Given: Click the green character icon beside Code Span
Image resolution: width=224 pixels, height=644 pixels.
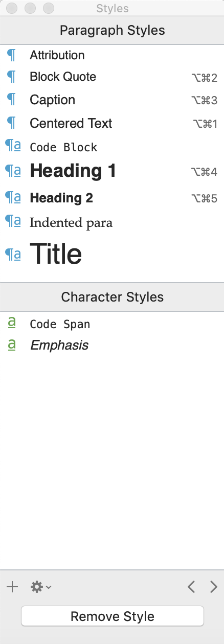Looking at the screenshot, I should tap(12, 323).
